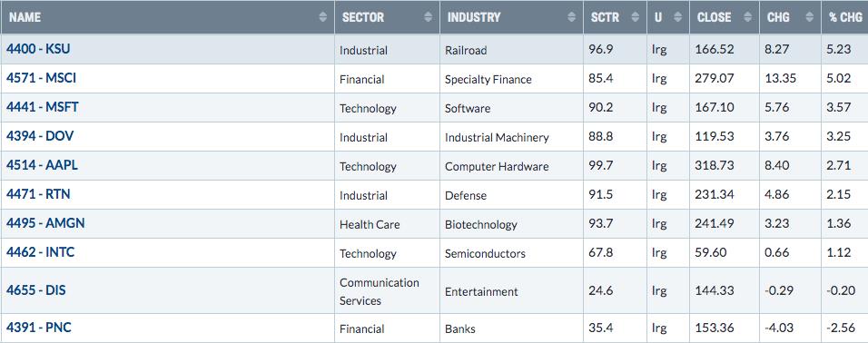Click the INDUSTRY column header label
Image resolution: width=868 pixels, height=343 pixels.
click(x=474, y=18)
